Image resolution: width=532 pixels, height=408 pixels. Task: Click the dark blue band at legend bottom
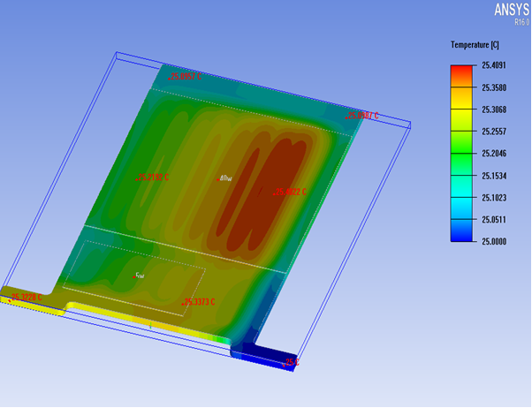pyautogui.click(x=463, y=233)
